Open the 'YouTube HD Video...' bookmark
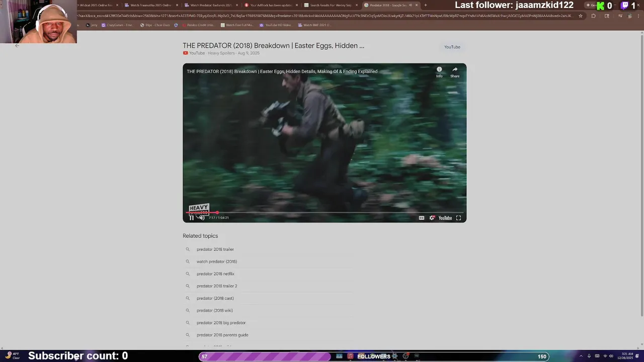The height and width of the screenshot is (362, 644). [x=276, y=25]
